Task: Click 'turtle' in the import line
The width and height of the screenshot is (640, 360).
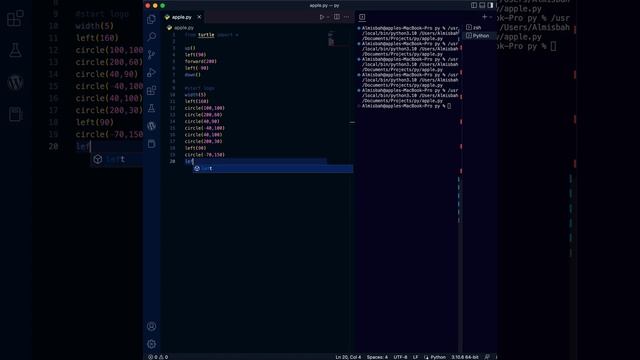Action: pyautogui.click(x=206, y=35)
